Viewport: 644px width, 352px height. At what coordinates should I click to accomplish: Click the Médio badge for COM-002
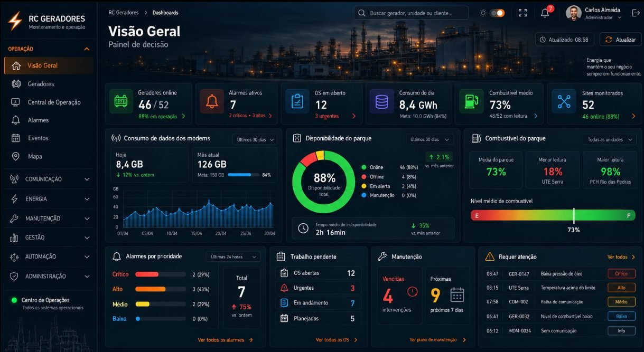click(621, 302)
